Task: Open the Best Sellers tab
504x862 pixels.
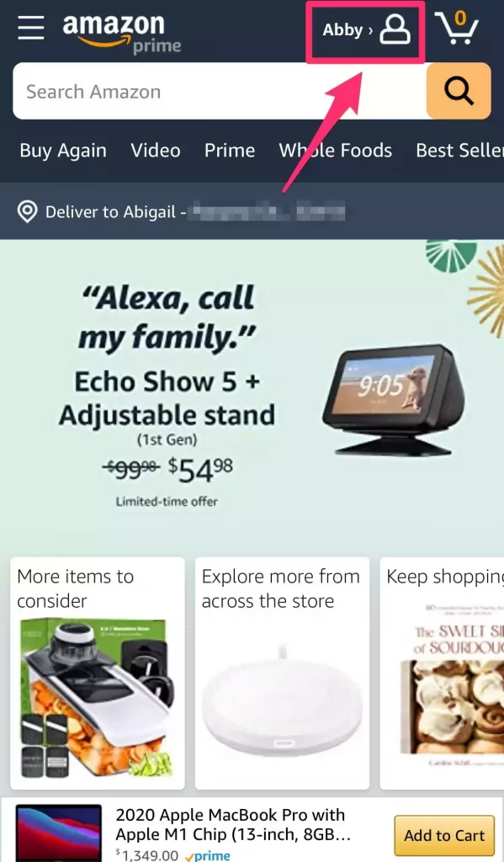Action: 459,151
